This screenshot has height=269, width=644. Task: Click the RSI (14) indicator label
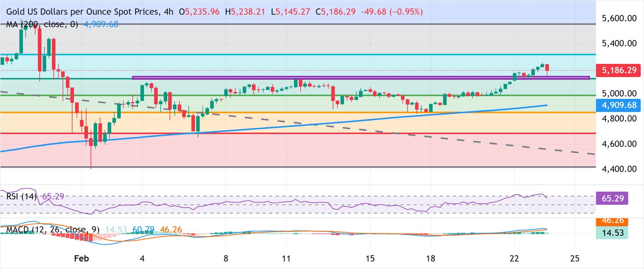(21, 196)
